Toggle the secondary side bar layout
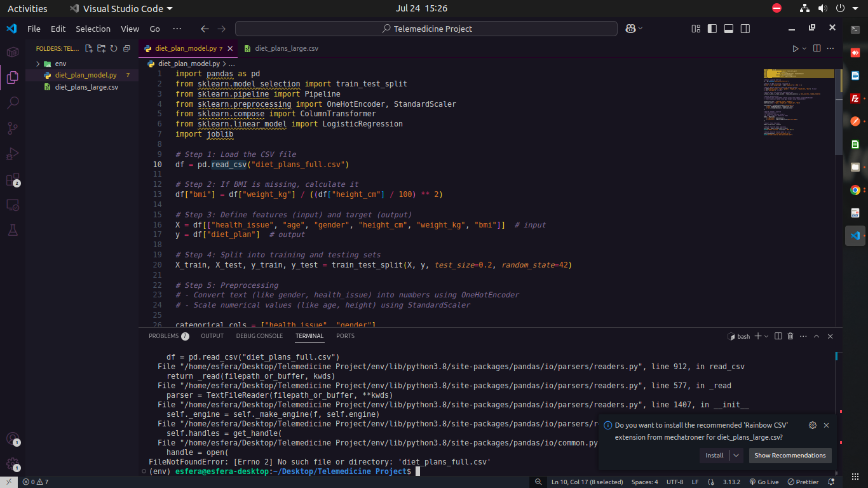The width and height of the screenshot is (868, 488). click(x=745, y=29)
